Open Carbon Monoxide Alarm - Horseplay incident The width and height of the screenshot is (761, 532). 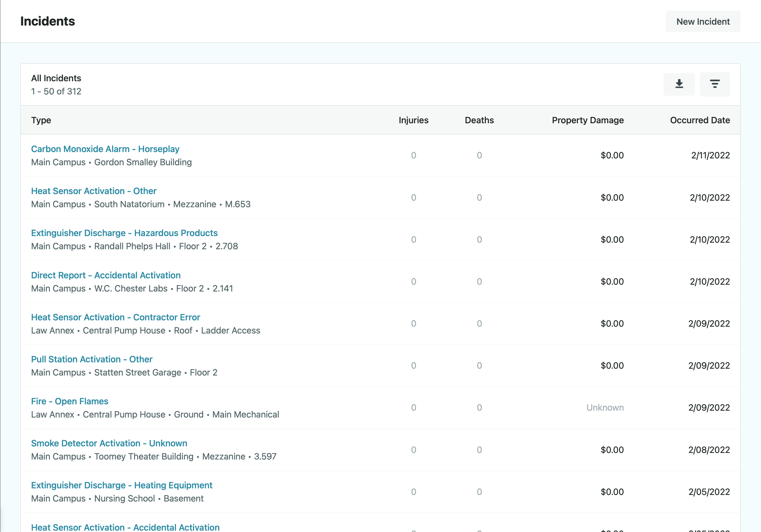click(x=105, y=149)
